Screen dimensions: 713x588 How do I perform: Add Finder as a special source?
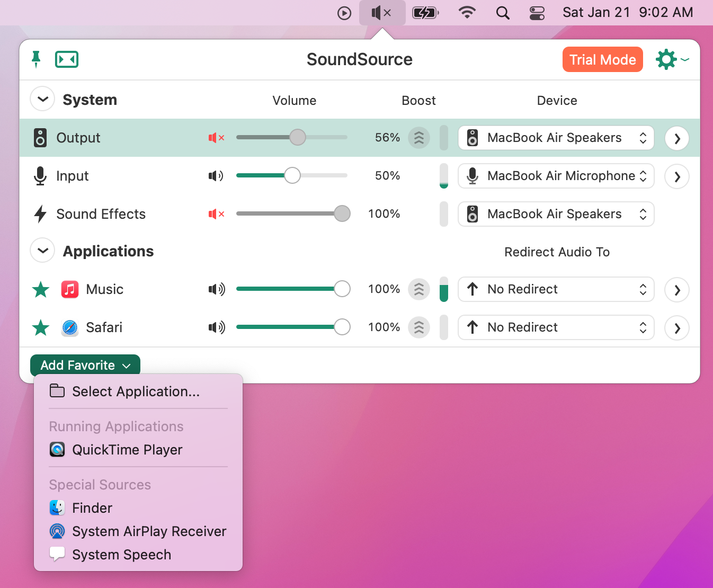click(138, 508)
